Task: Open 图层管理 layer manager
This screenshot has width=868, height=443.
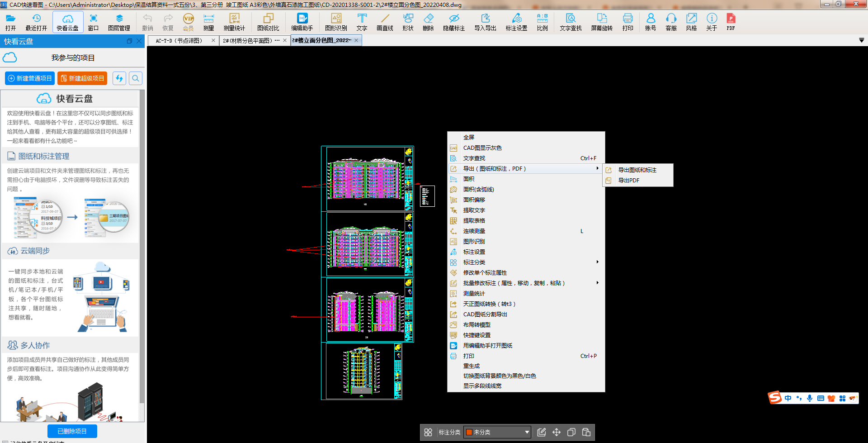Action: pos(119,22)
